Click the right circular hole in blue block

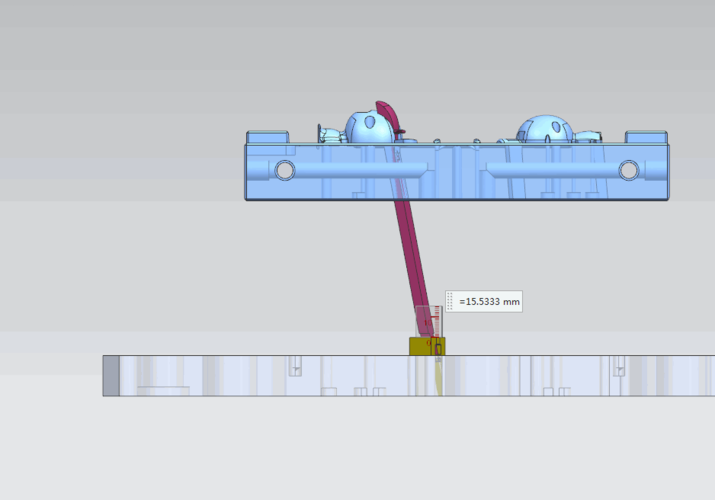(628, 170)
